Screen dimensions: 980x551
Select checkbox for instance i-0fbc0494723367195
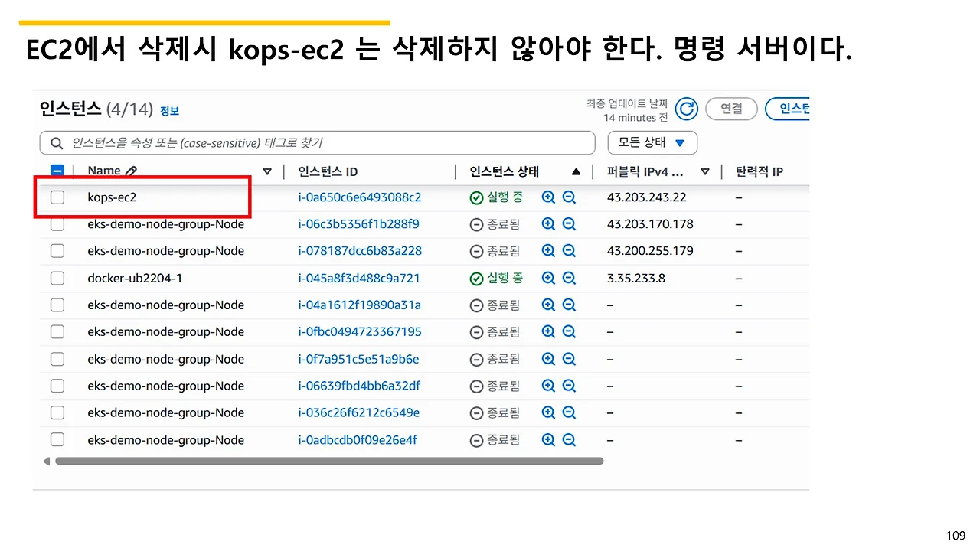click(x=57, y=332)
